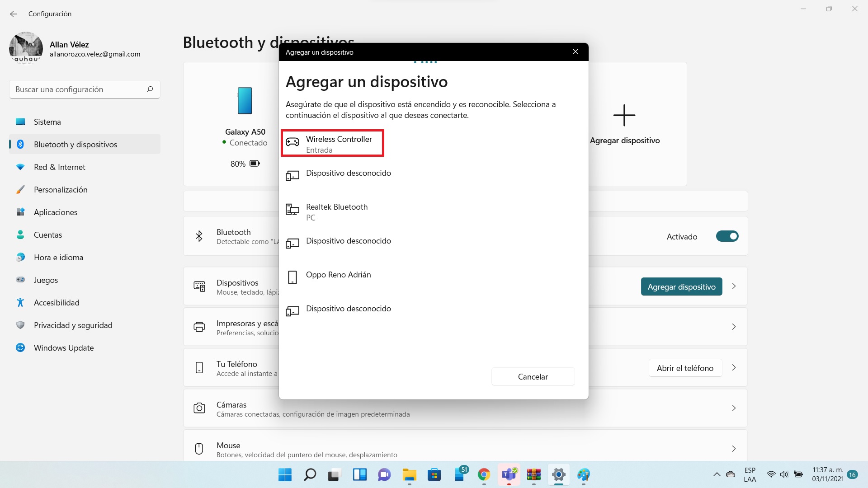Open Privacidad y seguridad settings
Screen dimensions: 868x488
click(73, 325)
